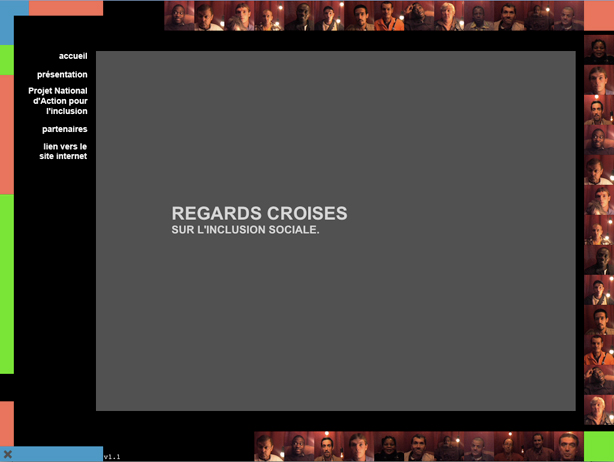The image size is (614, 462).
Task: Open smiling woman portrait in right column
Action: point(599,50)
